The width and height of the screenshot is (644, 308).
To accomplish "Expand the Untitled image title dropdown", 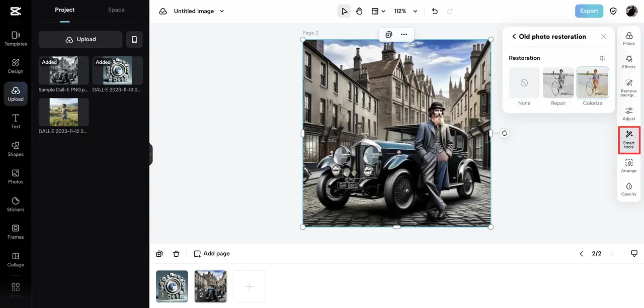I will pos(222,11).
